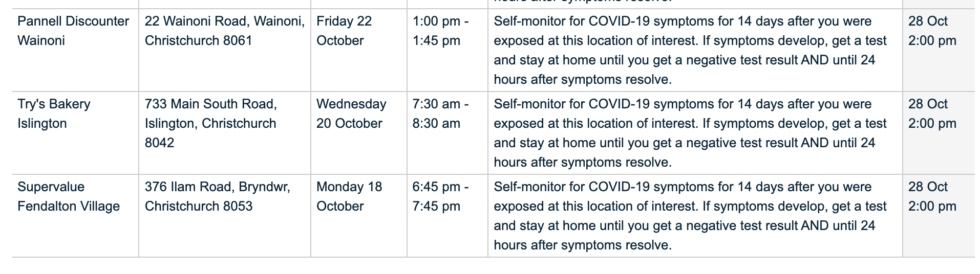Select the 733 Main South Road address
980x274 pixels.
click(211, 123)
